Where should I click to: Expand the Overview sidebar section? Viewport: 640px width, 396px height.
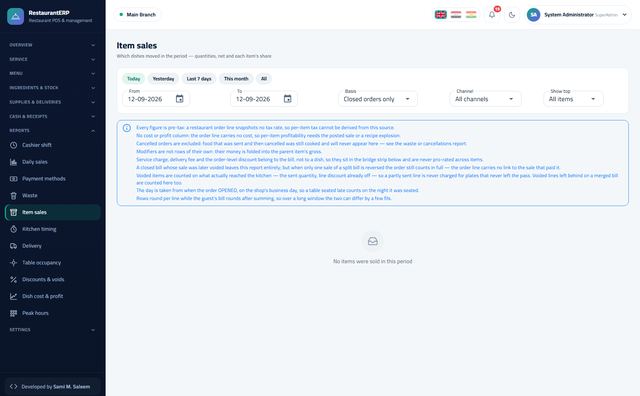[53, 45]
